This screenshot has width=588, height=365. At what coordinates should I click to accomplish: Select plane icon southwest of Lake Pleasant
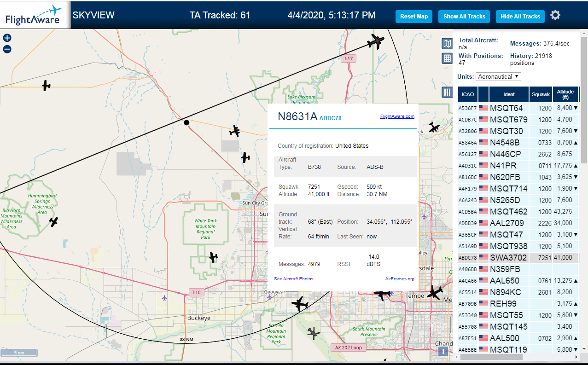(235, 131)
